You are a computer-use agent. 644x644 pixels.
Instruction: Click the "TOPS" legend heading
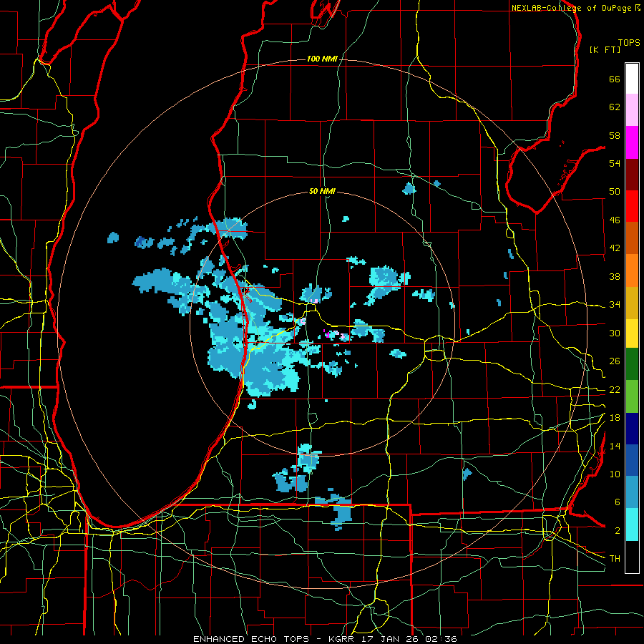629,43
